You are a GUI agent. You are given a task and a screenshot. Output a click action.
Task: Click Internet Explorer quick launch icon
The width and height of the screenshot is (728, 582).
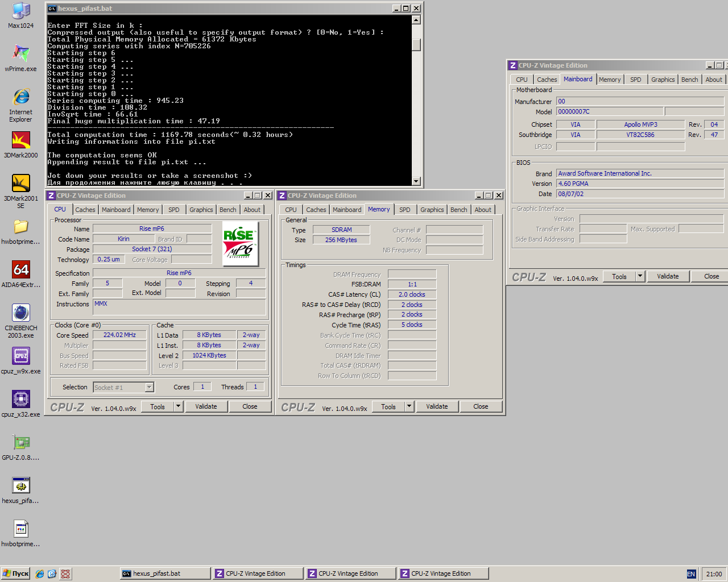coord(40,573)
